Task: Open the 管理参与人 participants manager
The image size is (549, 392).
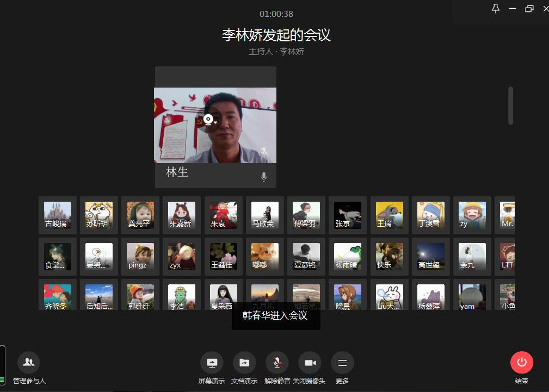Action: click(x=29, y=362)
